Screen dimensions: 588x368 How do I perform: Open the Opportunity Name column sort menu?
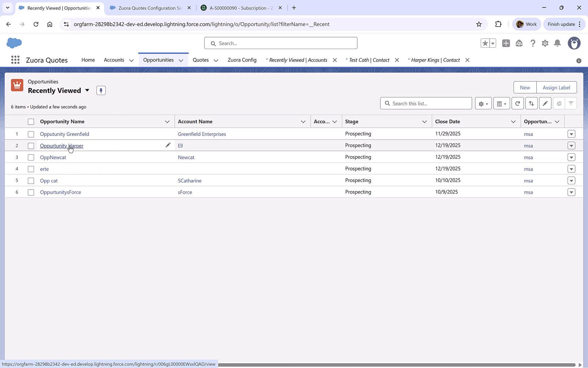pos(167,121)
